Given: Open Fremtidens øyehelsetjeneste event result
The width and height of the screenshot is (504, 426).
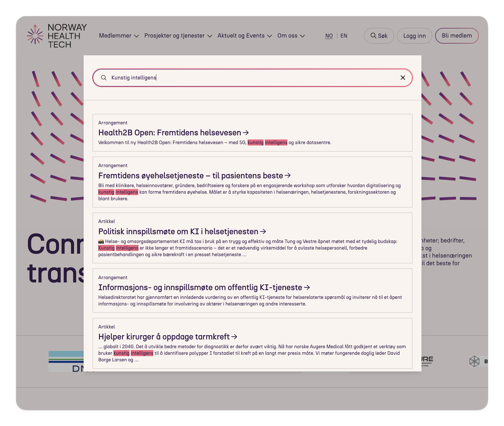Looking at the screenshot, I should point(252,182).
